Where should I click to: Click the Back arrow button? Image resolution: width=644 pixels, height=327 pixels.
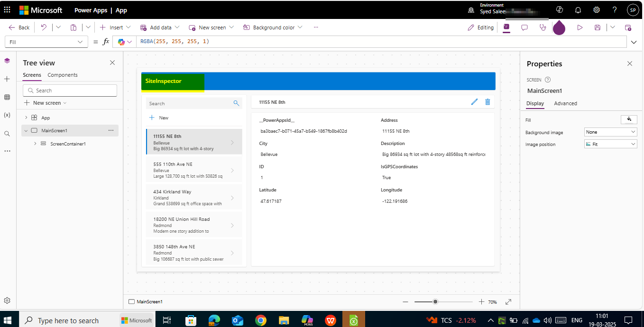[19, 27]
